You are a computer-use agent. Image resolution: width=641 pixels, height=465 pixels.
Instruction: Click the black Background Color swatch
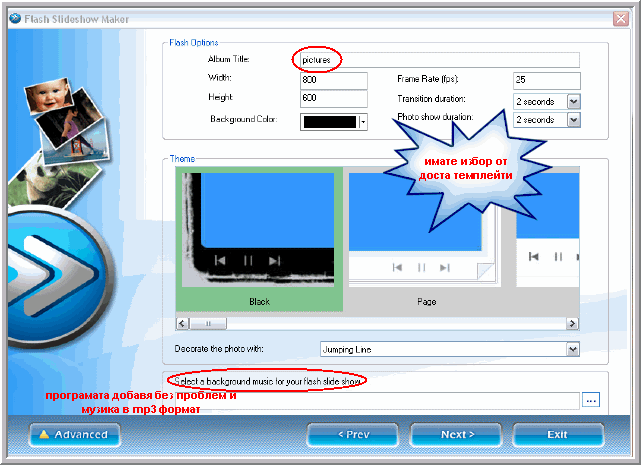click(329, 122)
